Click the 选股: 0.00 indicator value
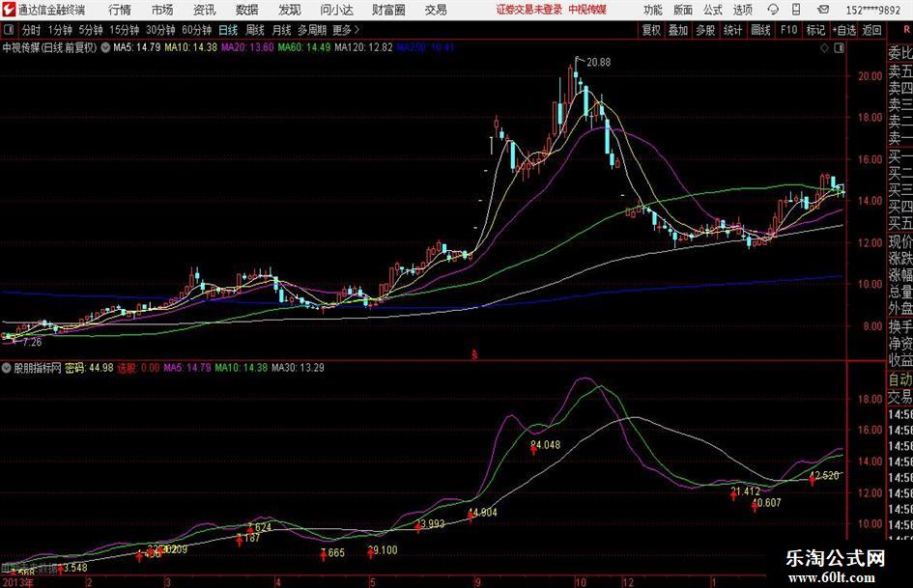 138,368
